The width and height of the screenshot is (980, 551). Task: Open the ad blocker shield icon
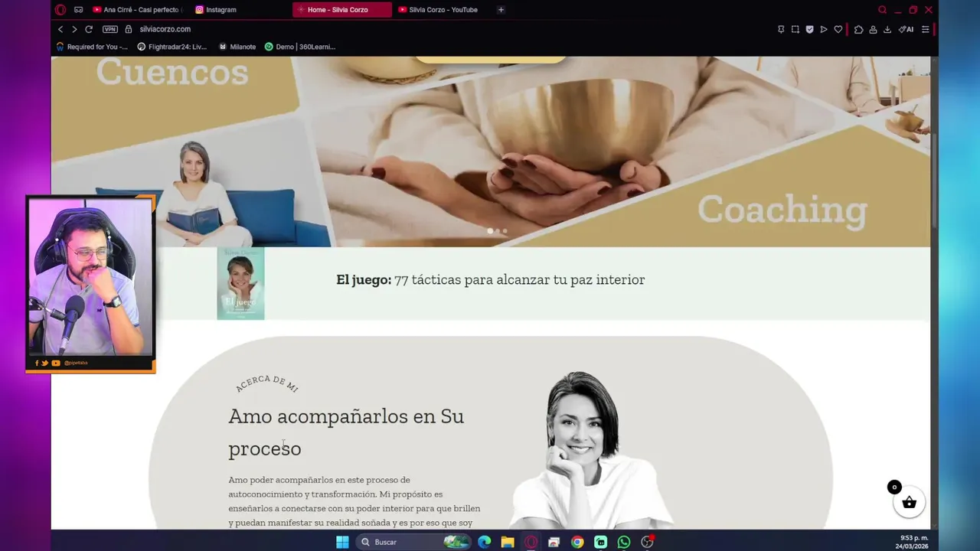[809, 29]
